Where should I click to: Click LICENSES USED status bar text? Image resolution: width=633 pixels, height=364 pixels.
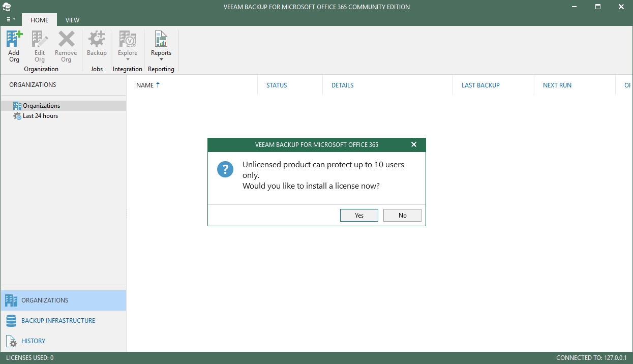[29, 358]
